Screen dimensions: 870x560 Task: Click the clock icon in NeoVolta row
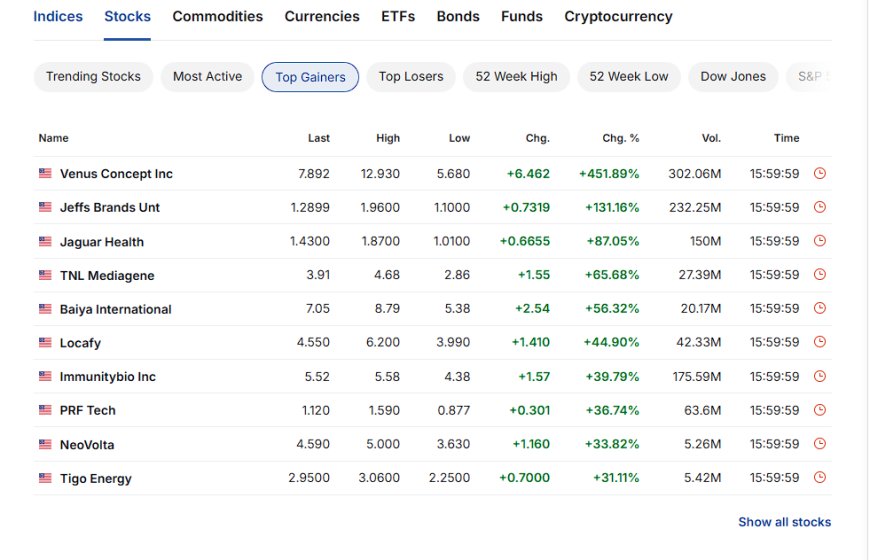tap(820, 444)
